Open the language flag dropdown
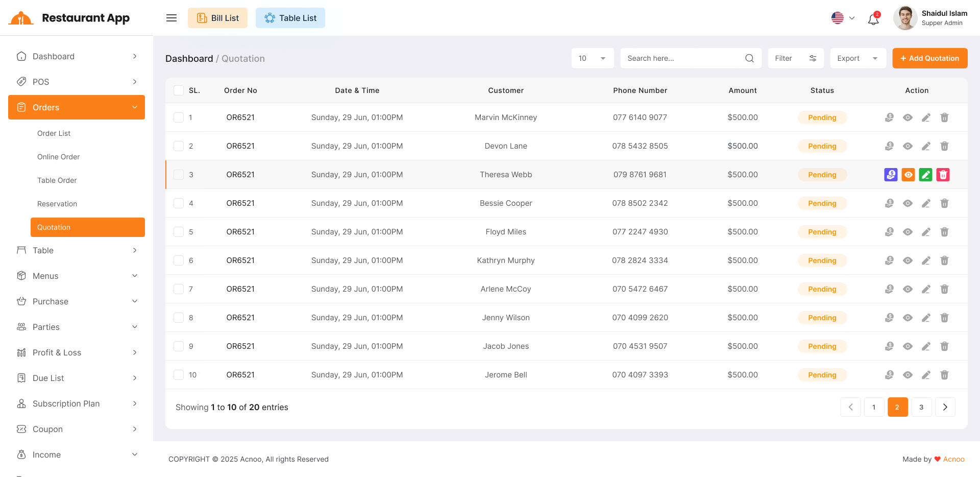Viewport: 980px width, 477px height. pos(843,18)
